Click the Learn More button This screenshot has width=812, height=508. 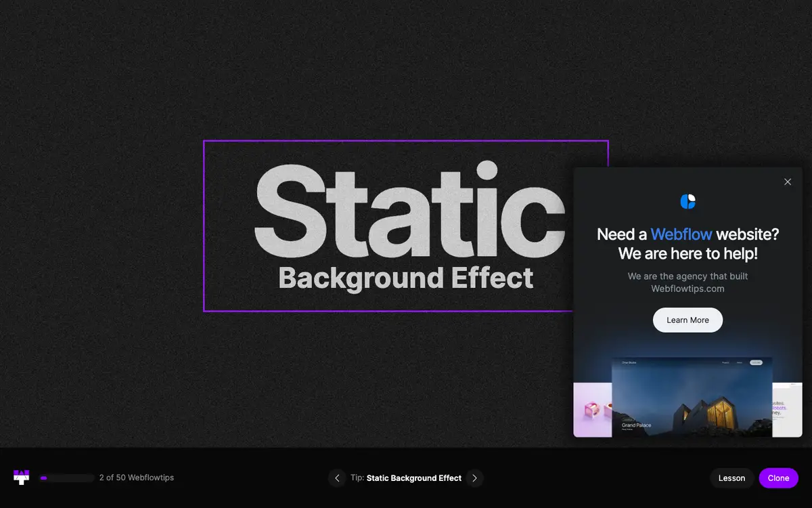[x=687, y=320]
